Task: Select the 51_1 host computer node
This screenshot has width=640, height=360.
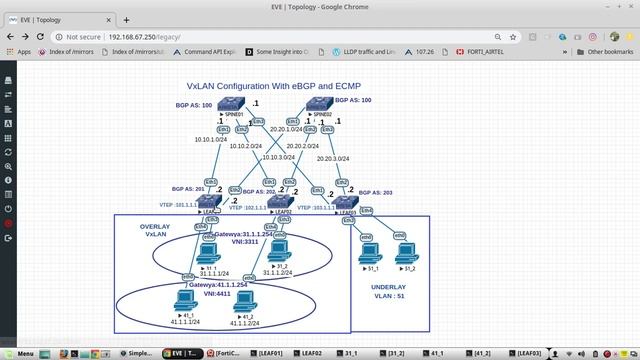Action: (x=370, y=253)
